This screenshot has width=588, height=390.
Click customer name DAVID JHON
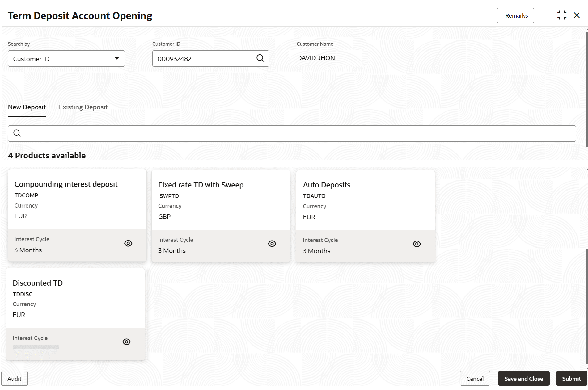[316, 58]
